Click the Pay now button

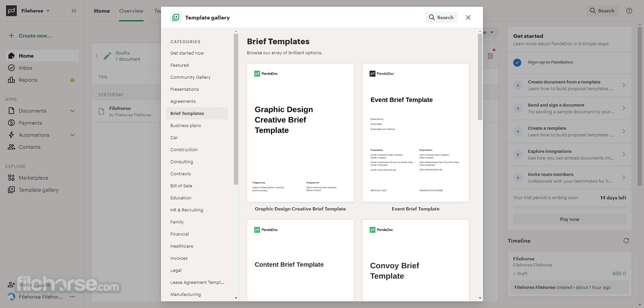click(570, 219)
